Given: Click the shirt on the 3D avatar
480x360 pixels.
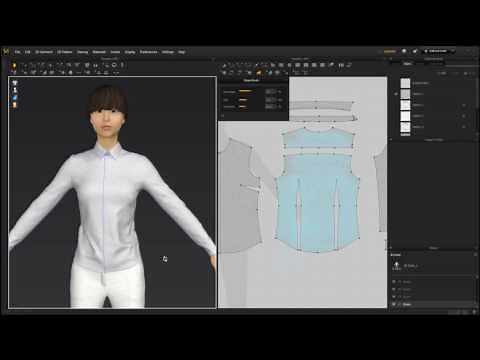Looking at the screenshot, I should 107,207.
